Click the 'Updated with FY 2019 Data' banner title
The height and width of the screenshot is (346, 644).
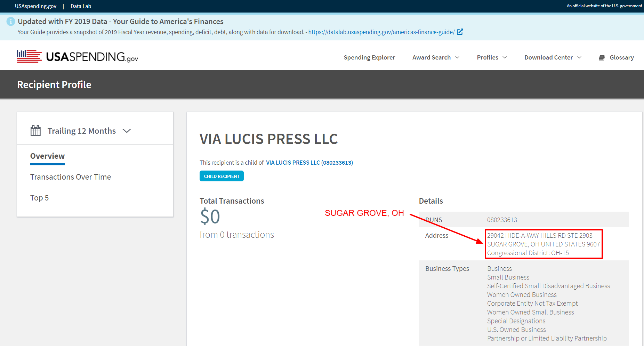pyautogui.click(x=121, y=22)
